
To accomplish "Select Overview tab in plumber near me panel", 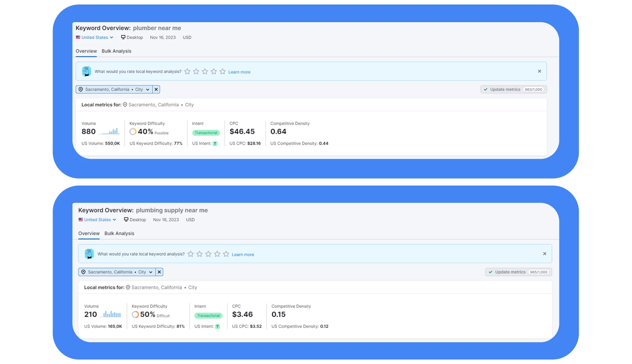I will click(x=86, y=51).
